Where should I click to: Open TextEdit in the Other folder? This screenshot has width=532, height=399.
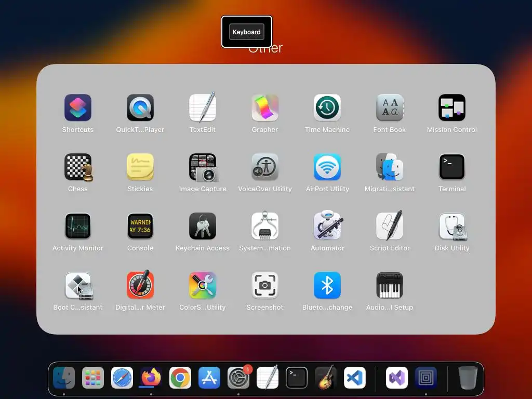(203, 108)
